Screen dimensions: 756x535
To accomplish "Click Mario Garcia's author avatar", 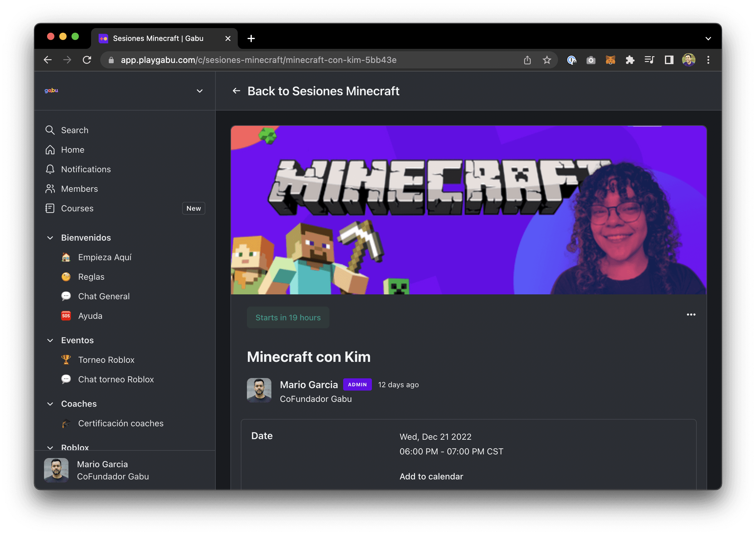I will (x=259, y=390).
